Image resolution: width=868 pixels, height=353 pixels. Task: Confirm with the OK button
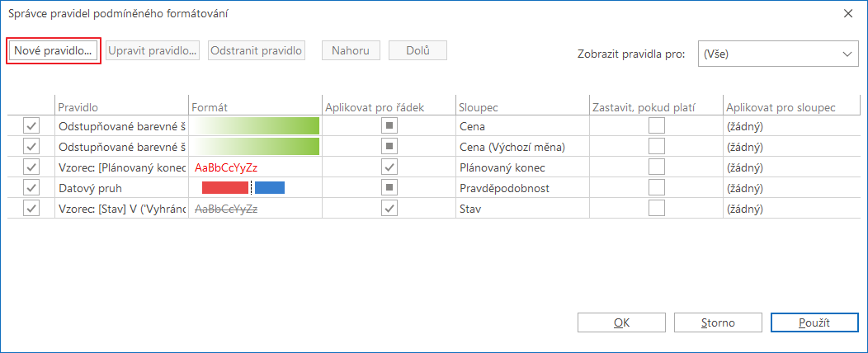(x=621, y=323)
